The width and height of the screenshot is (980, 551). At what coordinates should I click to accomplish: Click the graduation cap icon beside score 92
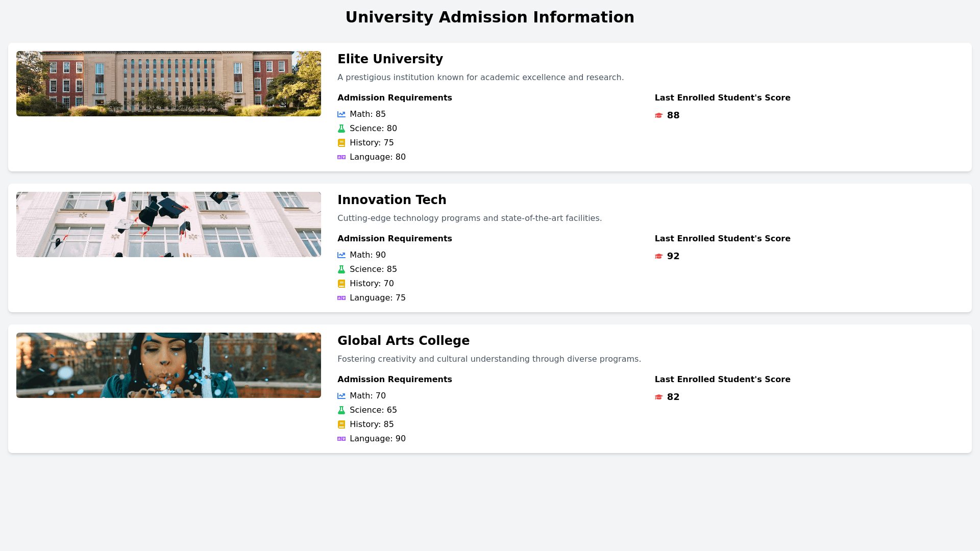click(658, 257)
